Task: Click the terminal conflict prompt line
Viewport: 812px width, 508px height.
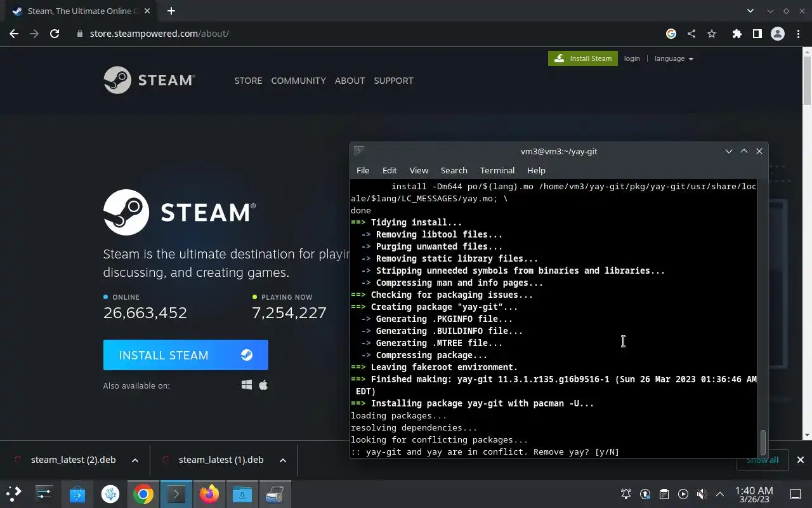Action: click(485, 452)
